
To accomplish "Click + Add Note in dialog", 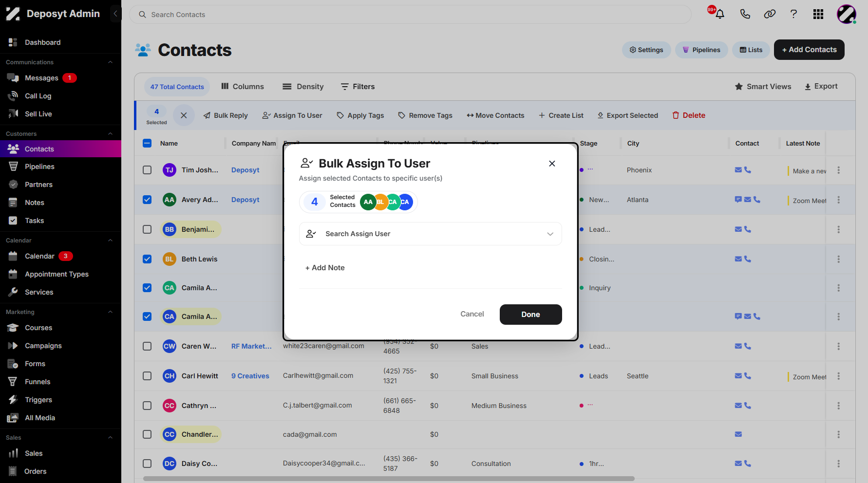I will [x=325, y=268].
